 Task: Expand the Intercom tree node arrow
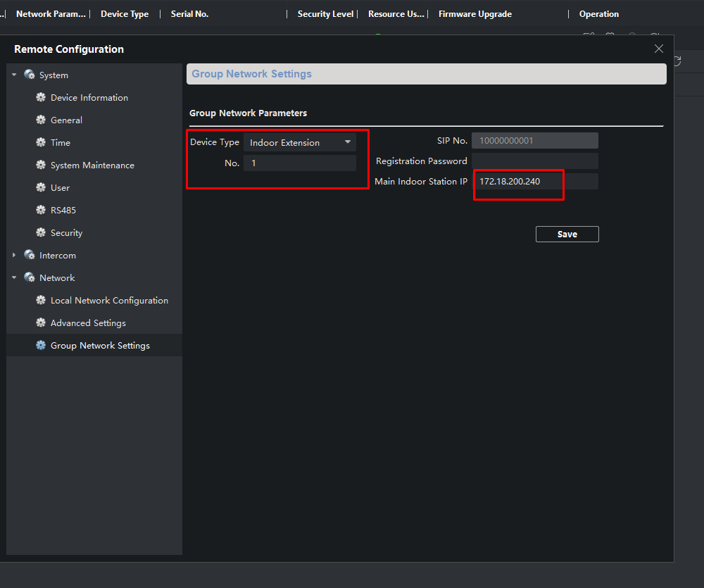pos(14,255)
